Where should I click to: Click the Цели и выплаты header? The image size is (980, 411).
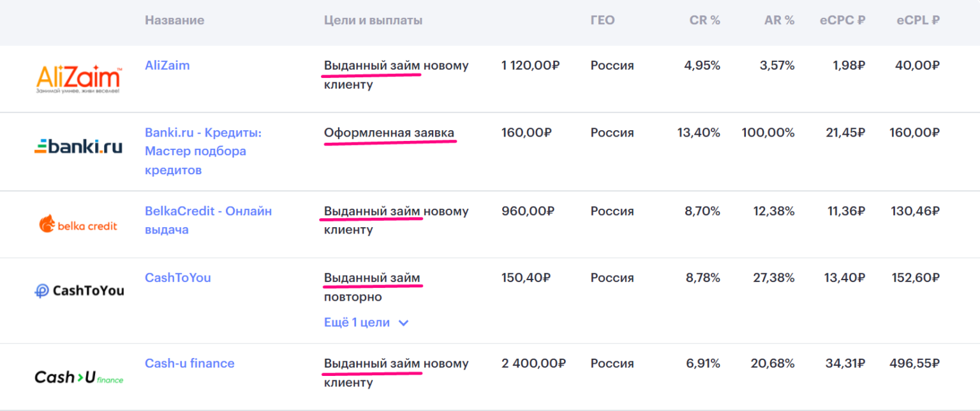click(373, 20)
